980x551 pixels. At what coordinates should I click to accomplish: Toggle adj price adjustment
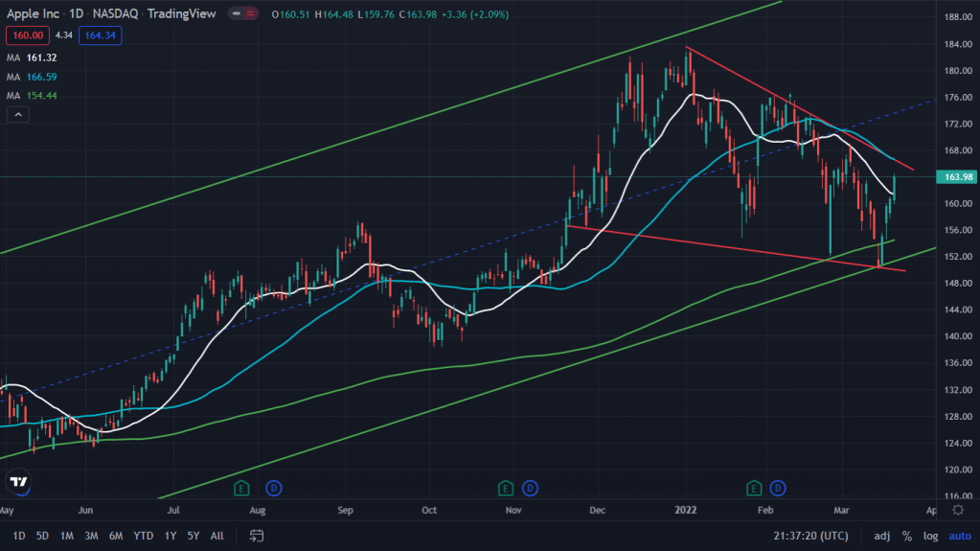882,535
